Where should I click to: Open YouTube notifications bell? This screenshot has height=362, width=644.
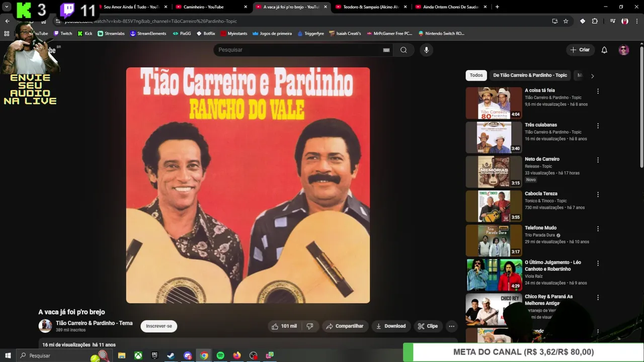tap(604, 50)
